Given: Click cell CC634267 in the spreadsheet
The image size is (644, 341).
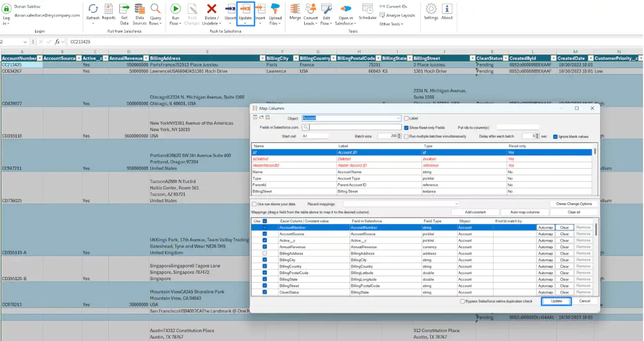Looking at the screenshot, I should [x=21, y=71].
